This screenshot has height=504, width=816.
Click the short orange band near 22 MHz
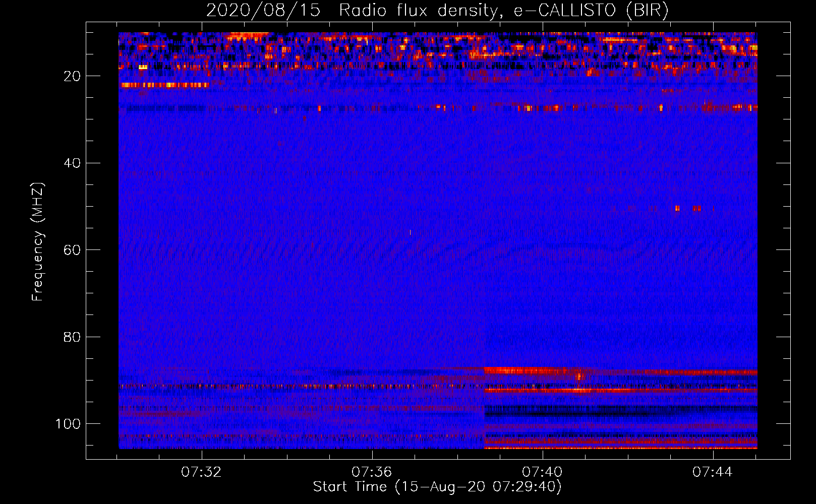165,85
